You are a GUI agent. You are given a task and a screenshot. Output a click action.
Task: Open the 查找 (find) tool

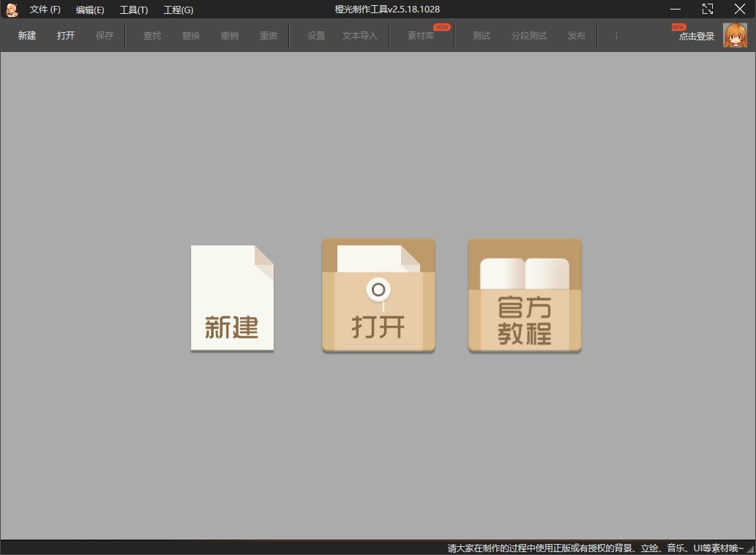pos(151,35)
